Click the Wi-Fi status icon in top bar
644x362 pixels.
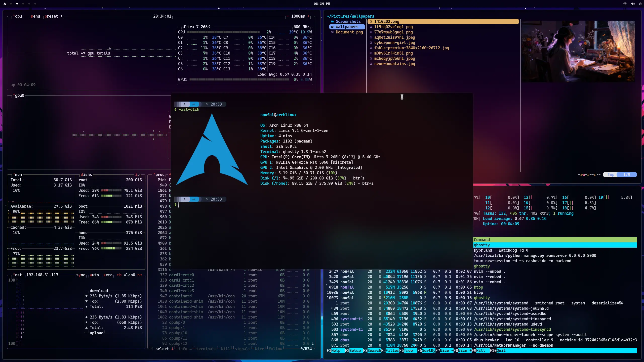[625, 4]
